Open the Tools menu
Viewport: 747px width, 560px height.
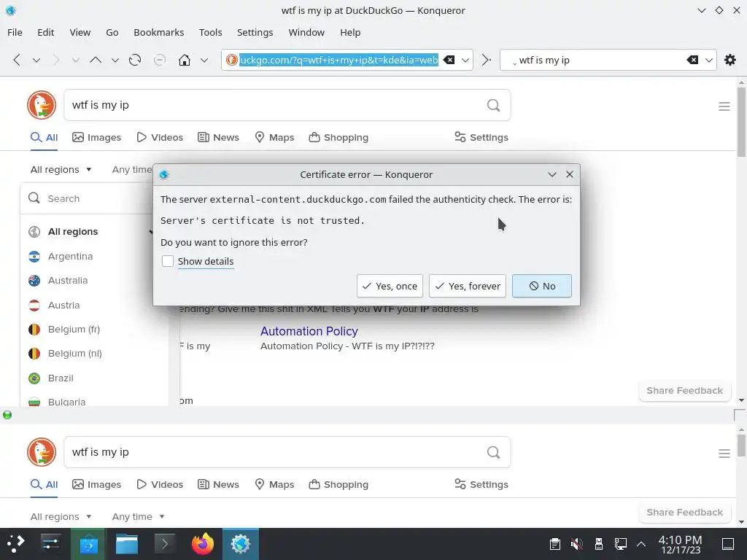tap(210, 32)
